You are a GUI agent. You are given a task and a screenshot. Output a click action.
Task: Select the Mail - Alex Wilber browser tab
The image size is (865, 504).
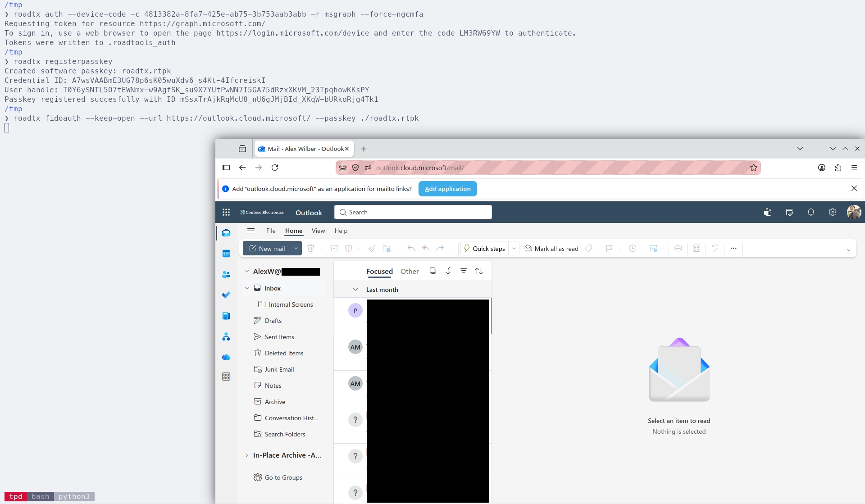pos(304,149)
